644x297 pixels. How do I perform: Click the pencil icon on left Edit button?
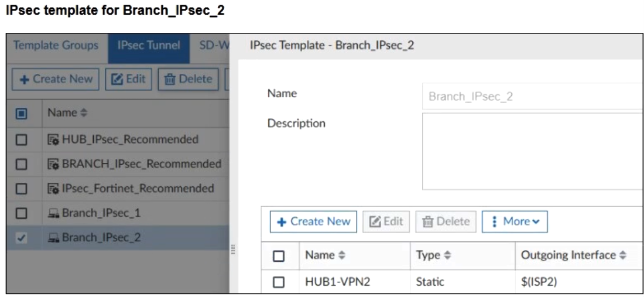(117, 79)
